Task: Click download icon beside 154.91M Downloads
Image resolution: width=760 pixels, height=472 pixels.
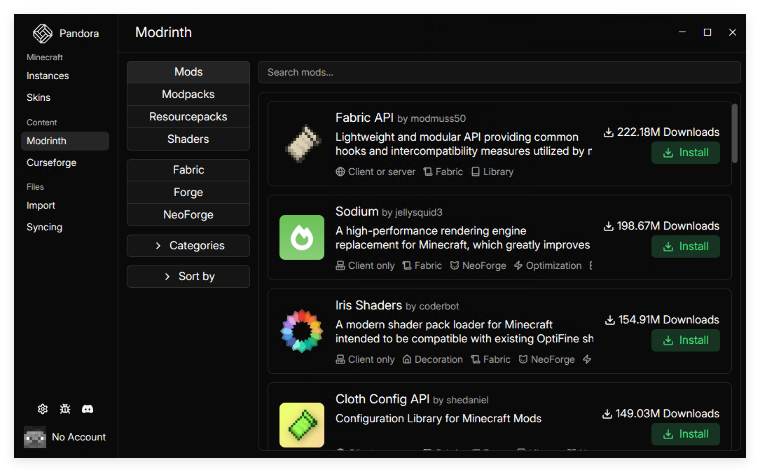Action: (x=610, y=320)
